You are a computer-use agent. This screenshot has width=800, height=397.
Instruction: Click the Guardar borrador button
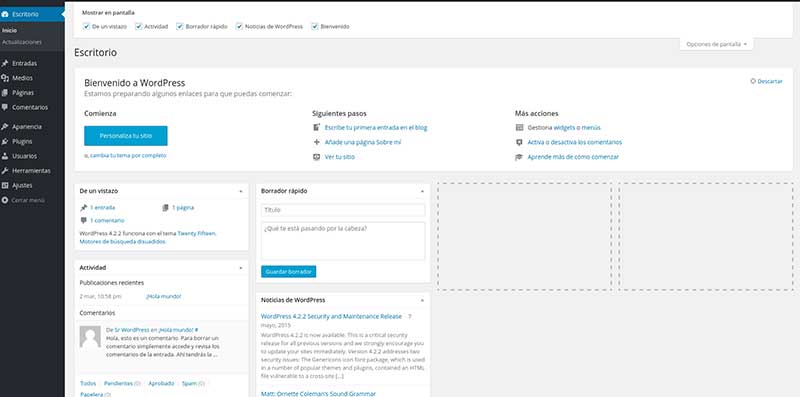point(288,272)
